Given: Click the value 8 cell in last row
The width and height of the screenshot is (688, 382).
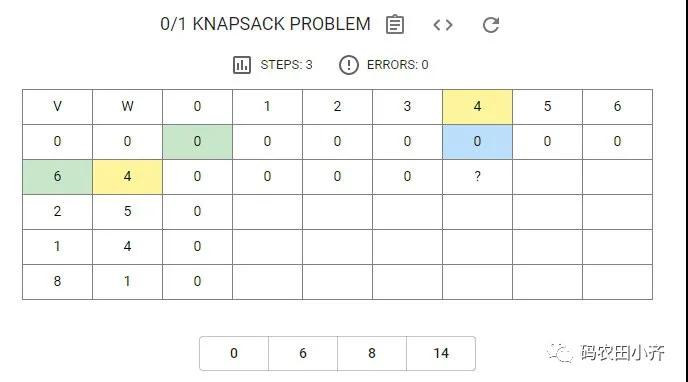Looking at the screenshot, I should (x=57, y=282).
